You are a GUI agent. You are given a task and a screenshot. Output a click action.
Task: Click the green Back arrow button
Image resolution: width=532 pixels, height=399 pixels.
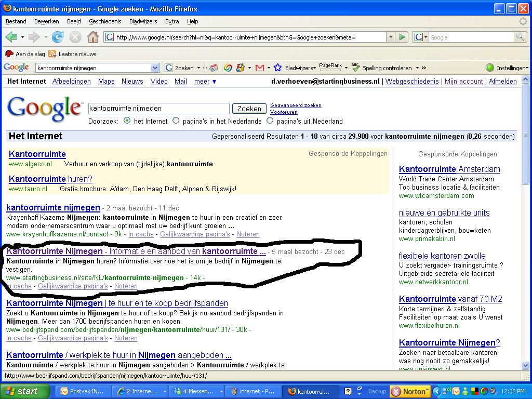pyautogui.click(x=11, y=37)
